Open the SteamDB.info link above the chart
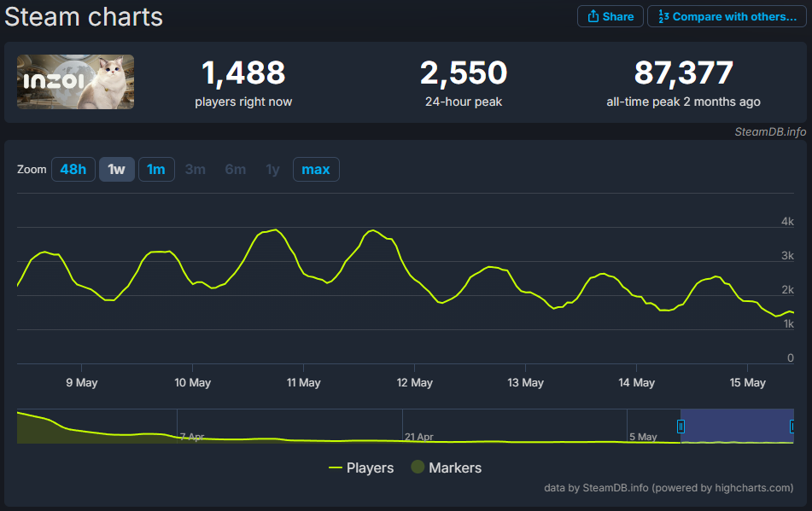The height and width of the screenshot is (511, 812). 769,131
